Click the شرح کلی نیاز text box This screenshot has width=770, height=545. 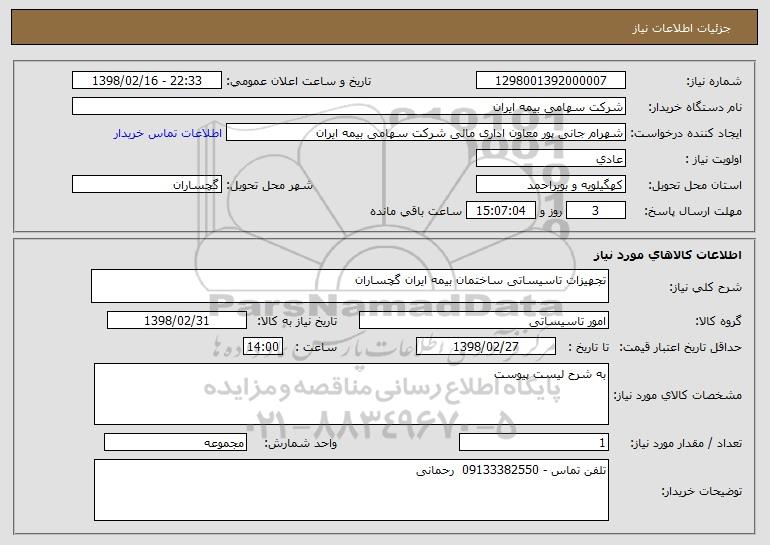point(350,286)
